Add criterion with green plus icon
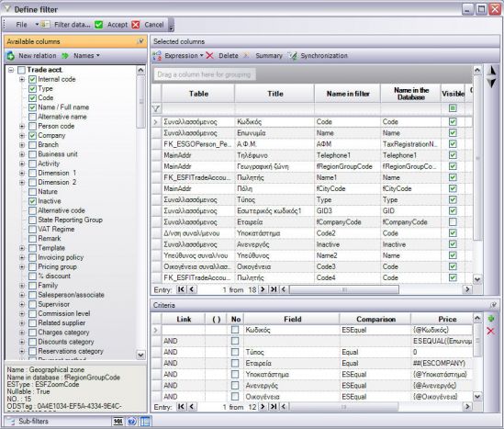The height and width of the screenshot is (429, 504). (491, 319)
